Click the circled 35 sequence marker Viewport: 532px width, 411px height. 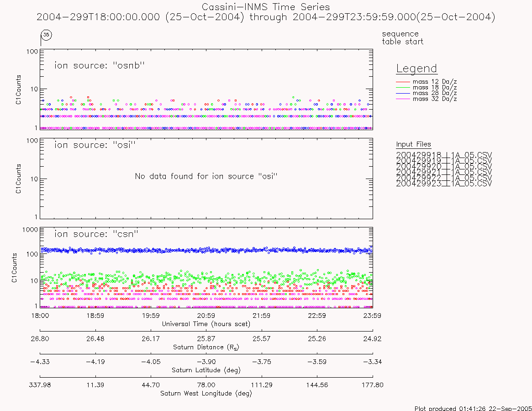[x=46, y=35]
